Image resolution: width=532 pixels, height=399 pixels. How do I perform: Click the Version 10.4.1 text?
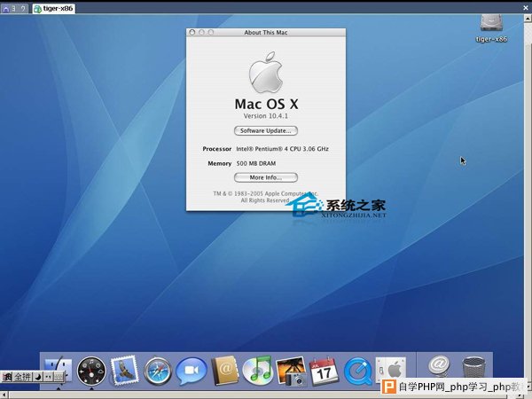[266, 115]
